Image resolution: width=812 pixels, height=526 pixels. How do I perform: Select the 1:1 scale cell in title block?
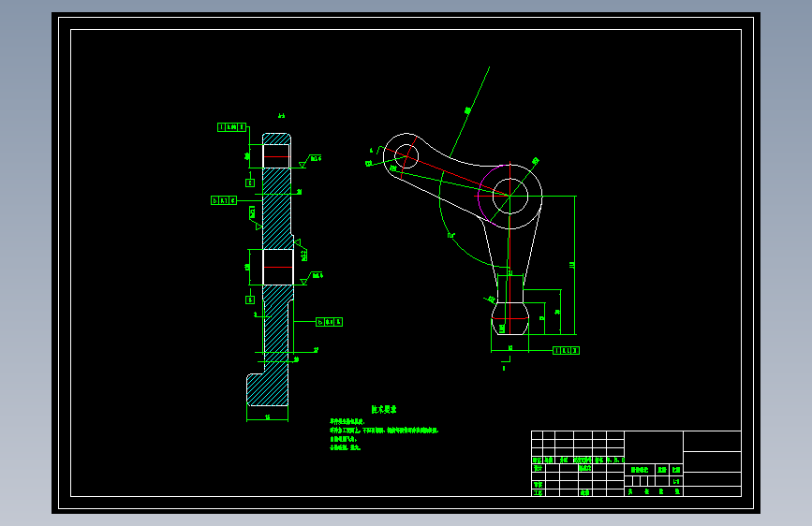click(676, 481)
